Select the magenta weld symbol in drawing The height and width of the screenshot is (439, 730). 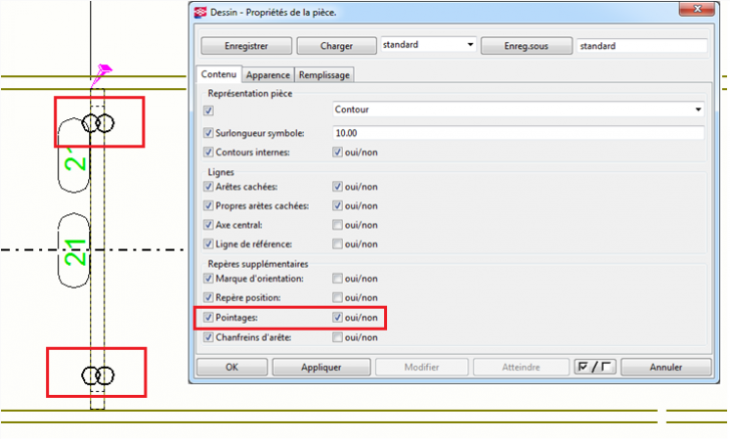(101, 75)
